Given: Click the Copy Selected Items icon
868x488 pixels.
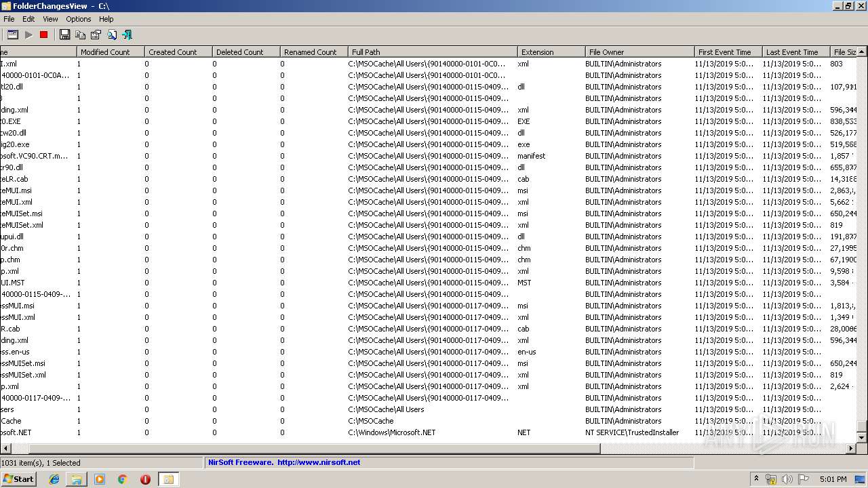Looking at the screenshot, I should (81, 35).
